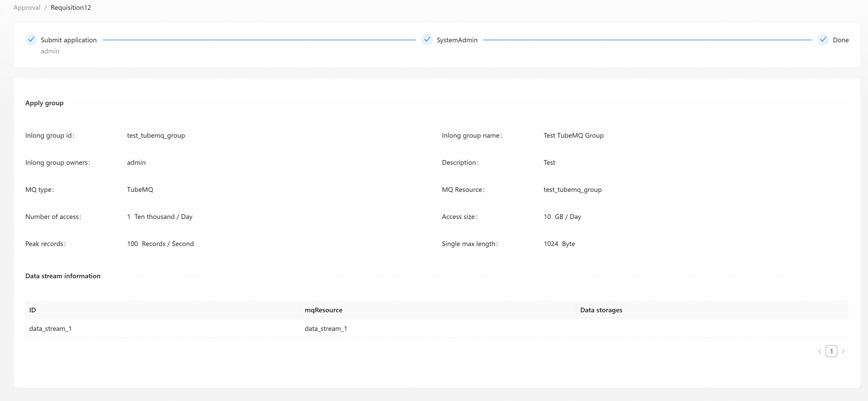Click the SystemAdmin step checkmark icon

(427, 40)
